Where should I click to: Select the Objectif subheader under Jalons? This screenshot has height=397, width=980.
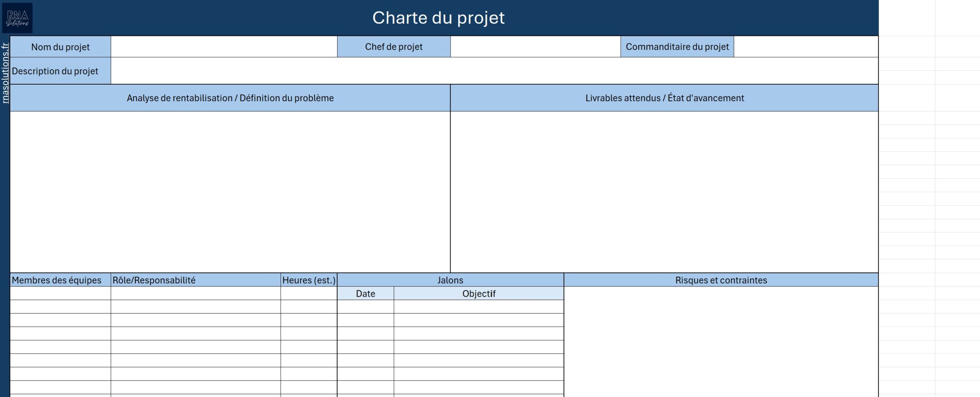point(479,294)
